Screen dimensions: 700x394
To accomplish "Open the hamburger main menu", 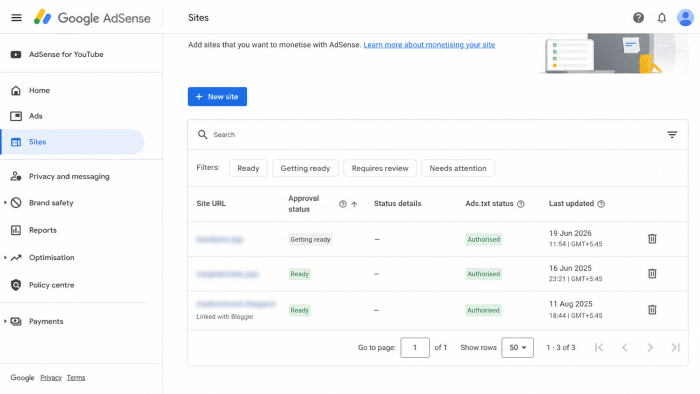I will [17, 18].
